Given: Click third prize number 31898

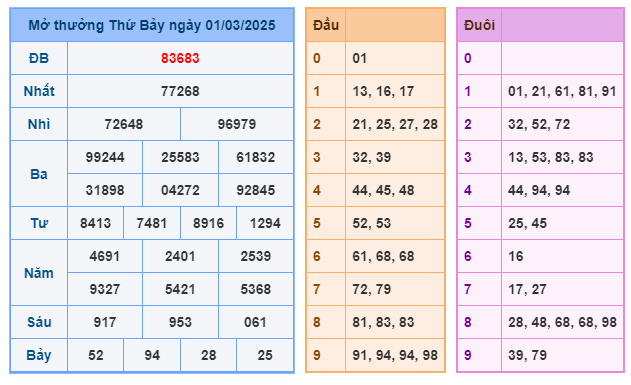Looking at the screenshot, I should click(105, 190).
